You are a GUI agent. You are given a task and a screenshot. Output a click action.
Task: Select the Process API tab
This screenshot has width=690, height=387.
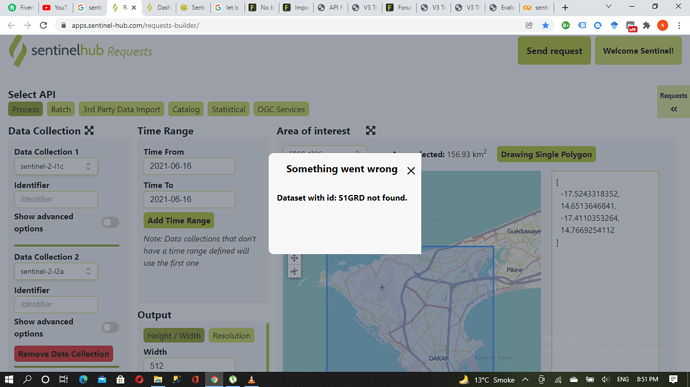pyautogui.click(x=26, y=109)
